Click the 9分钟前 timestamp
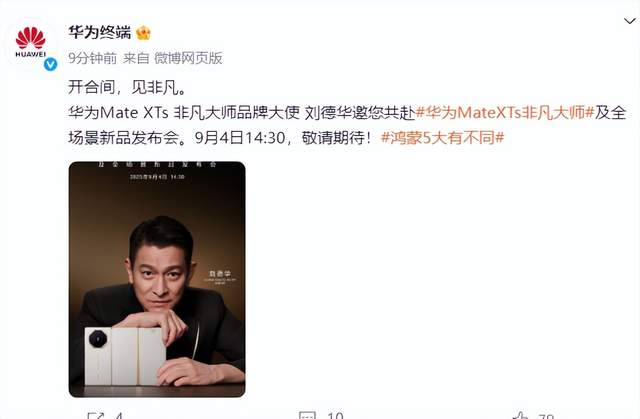 point(93,58)
